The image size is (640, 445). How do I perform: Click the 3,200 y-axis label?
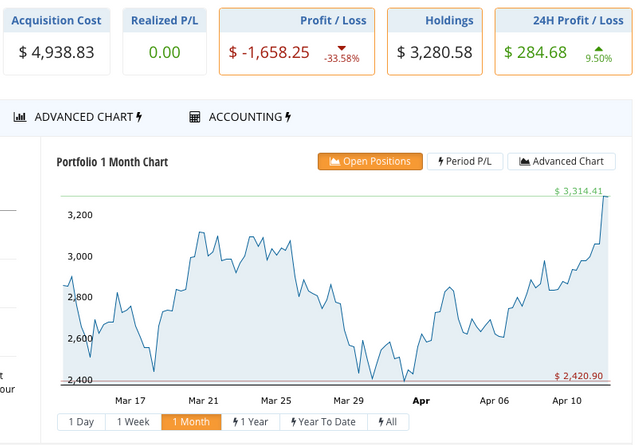pyautogui.click(x=80, y=215)
